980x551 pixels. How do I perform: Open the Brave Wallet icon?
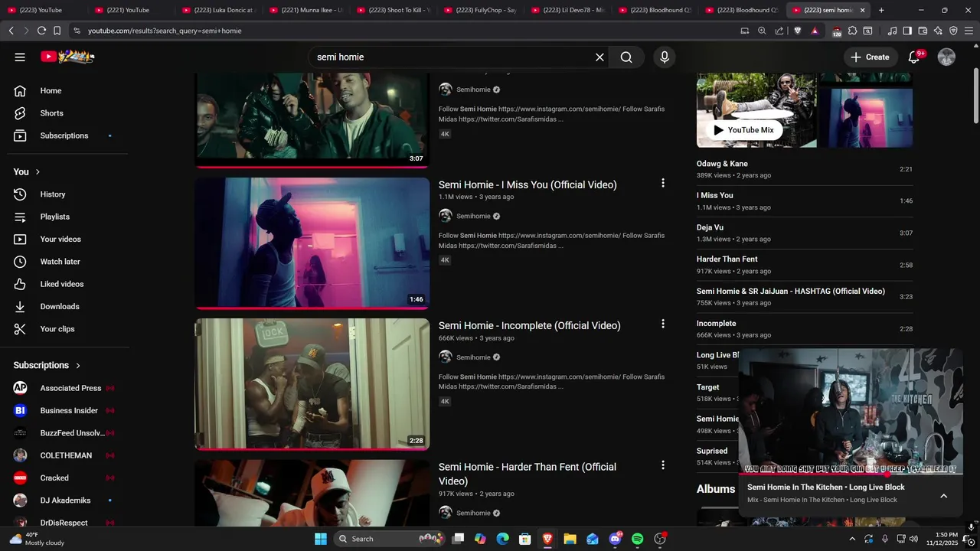tap(923, 31)
